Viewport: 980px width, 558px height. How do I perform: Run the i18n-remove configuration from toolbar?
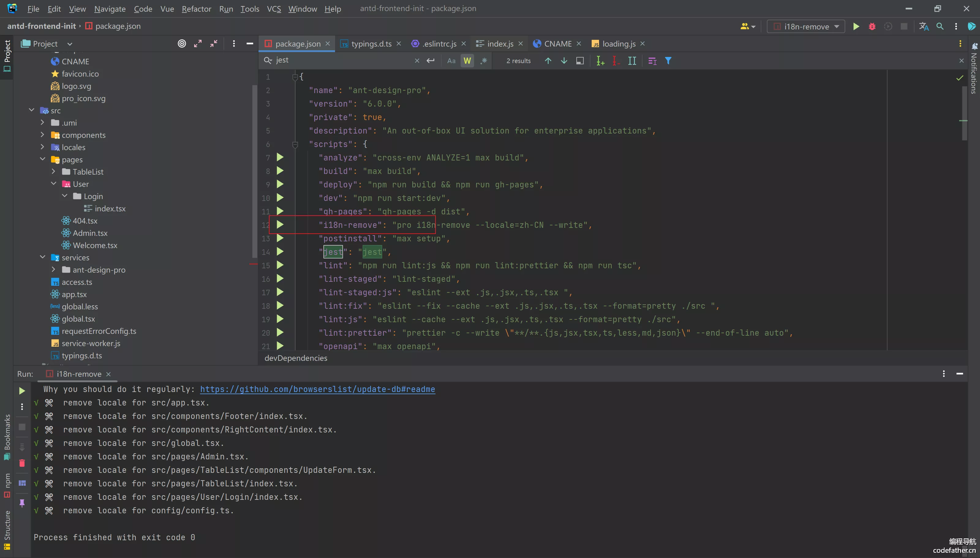(856, 26)
